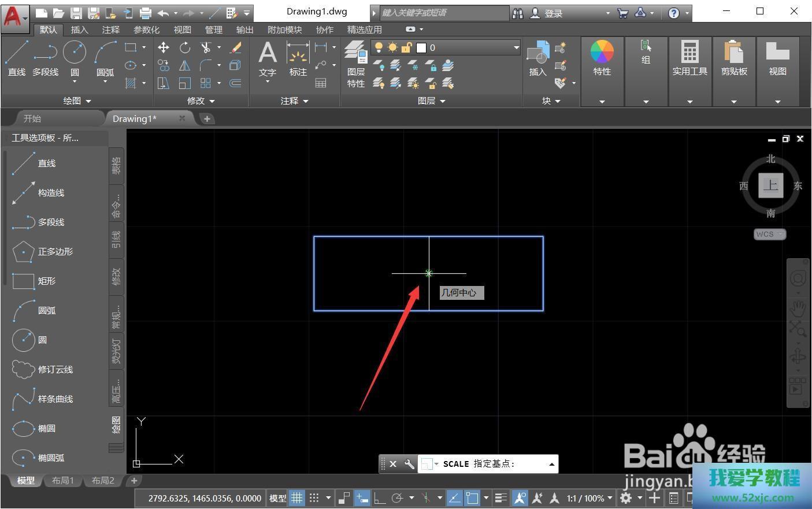Click the 登录 sign-in button
The height and width of the screenshot is (509, 812).
pyautogui.click(x=553, y=13)
